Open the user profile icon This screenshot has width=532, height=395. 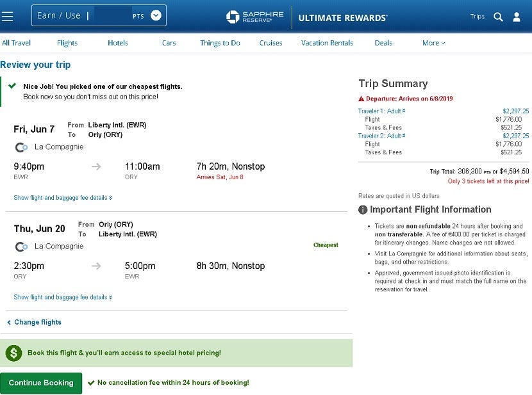point(517,17)
